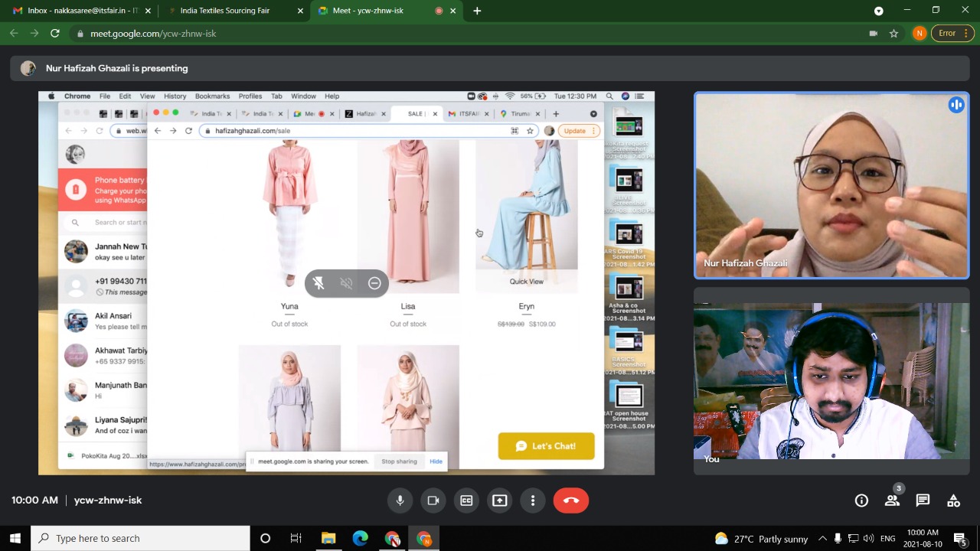Open chat with everyone panel
980x551 pixels.
click(x=923, y=500)
